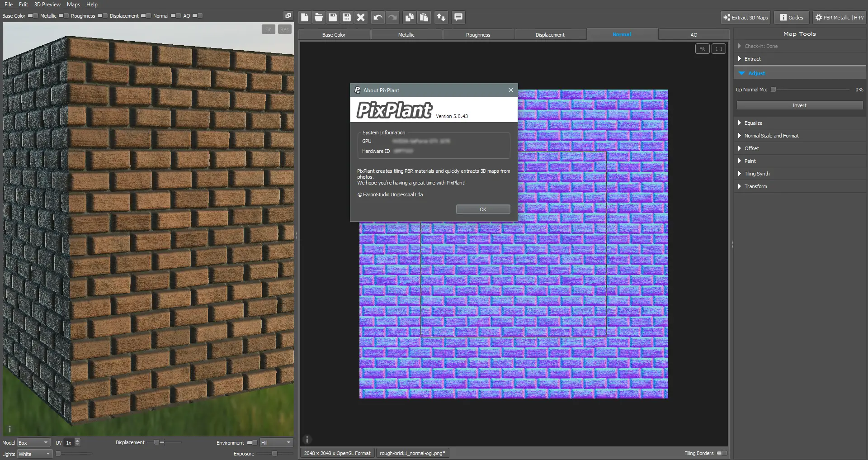Toggle Metallic map in 3D preview
The image size is (868, 460).
64,16
